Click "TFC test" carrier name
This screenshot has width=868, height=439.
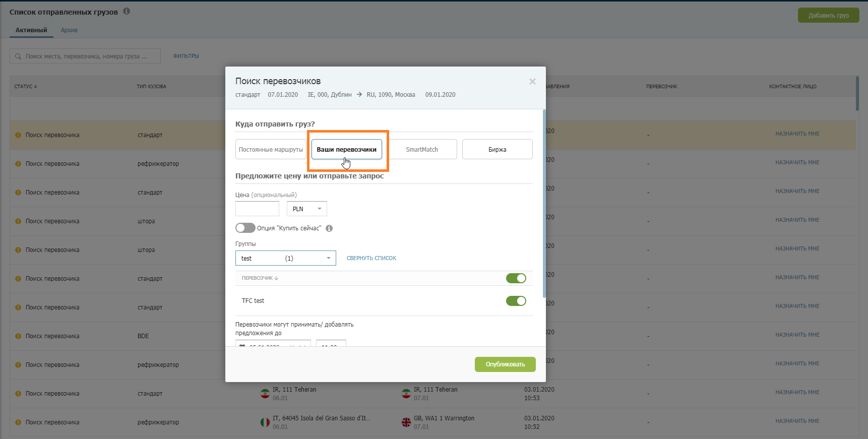click(x=253, y=301)
